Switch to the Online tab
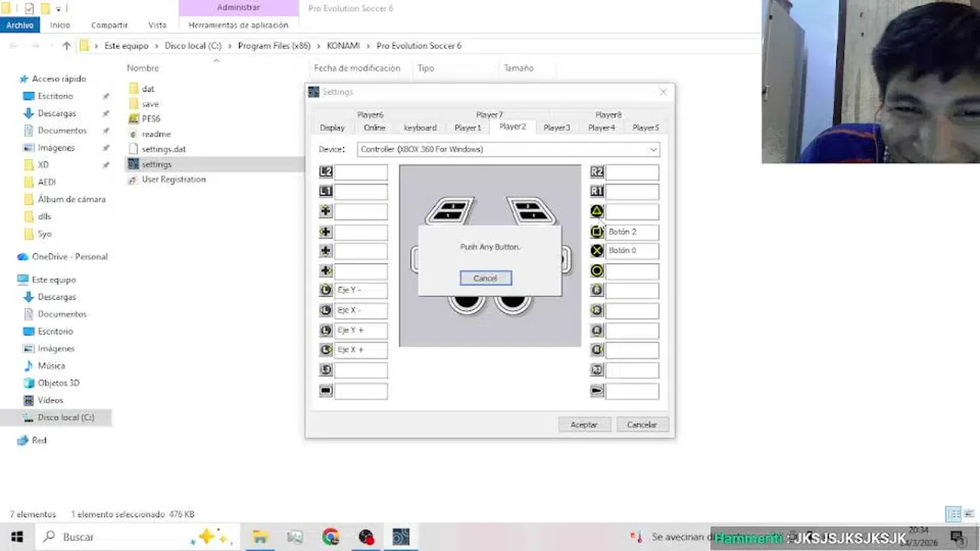 coord(374,128)
